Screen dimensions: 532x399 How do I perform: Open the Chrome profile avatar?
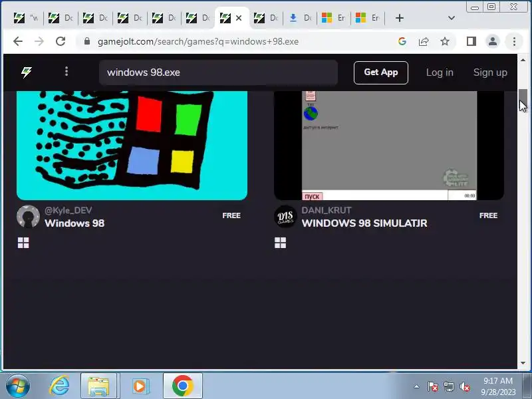[493, 41]
